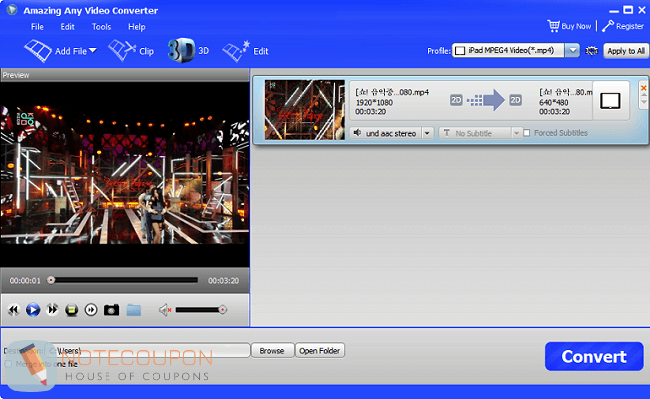The width and height of the screenshot is (650, 399).
Task: Step to next frame button
Action: point(91,310)
